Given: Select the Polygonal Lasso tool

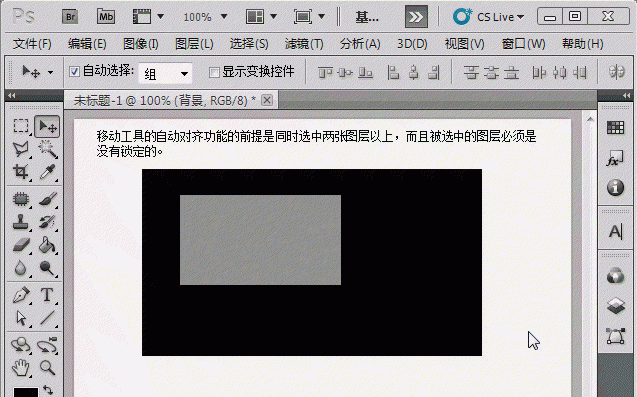Looking at the screenshot, I should (21, 149).
